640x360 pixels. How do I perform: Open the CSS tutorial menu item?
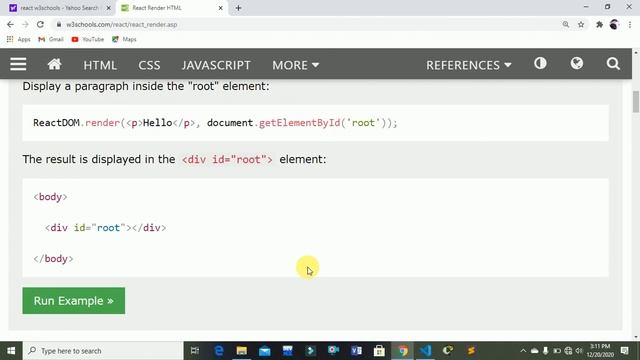(x=149, y=65)
